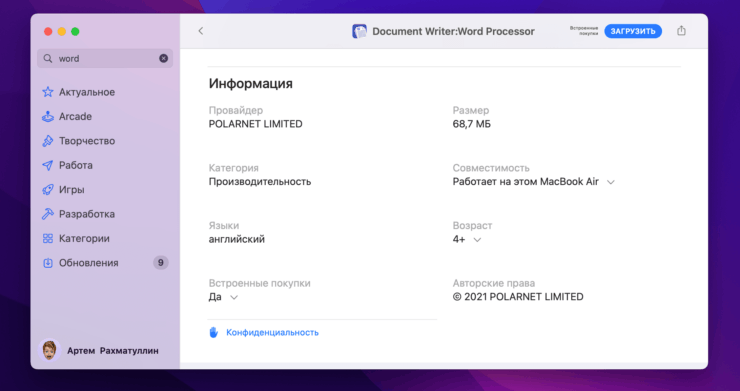Click the rocket Игры icon
740x391 pixels.
tap(48, 190)
